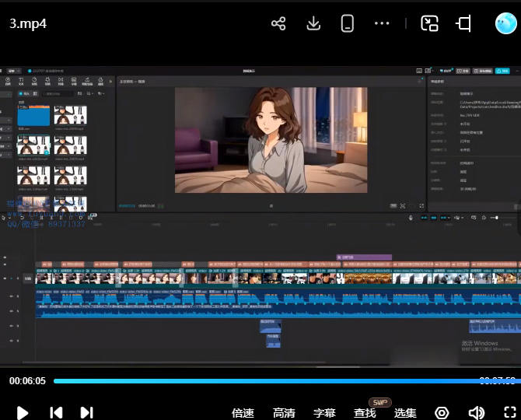This screenshot has height=420, width=521.
Task: Toggle auto snapping in timeline toolbar
Action: click(434, 218)
